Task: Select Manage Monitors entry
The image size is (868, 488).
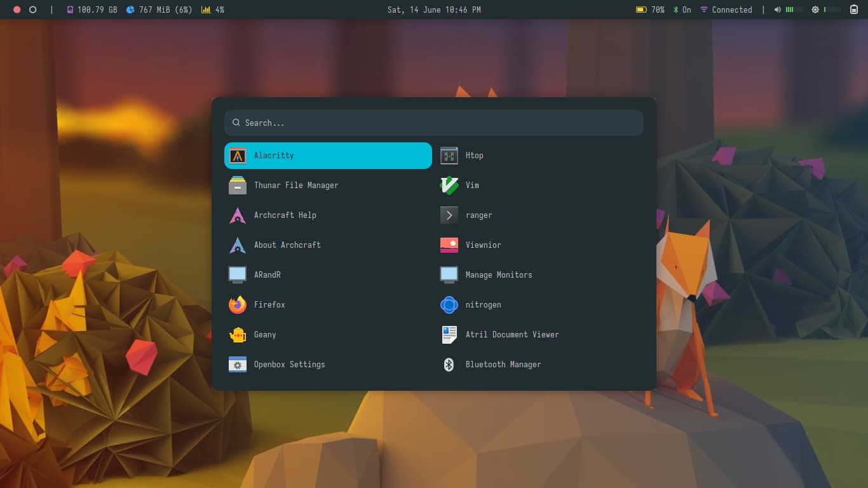Action: [x=539, y=275]
